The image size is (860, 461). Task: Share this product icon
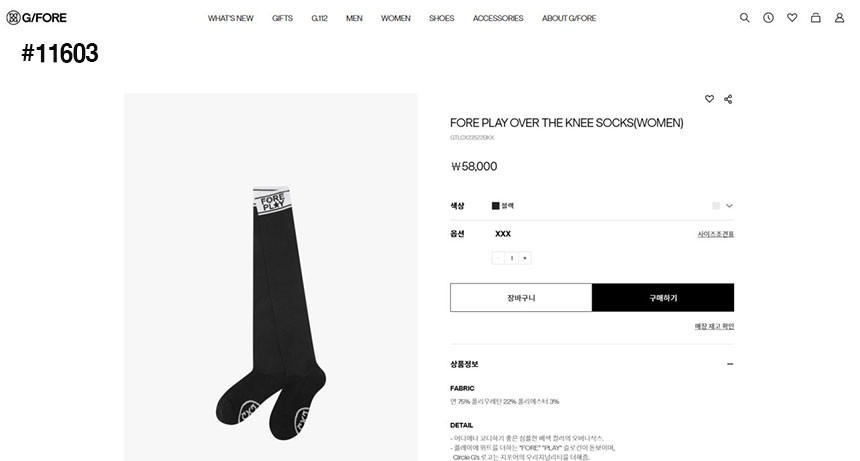coord(728,99)
